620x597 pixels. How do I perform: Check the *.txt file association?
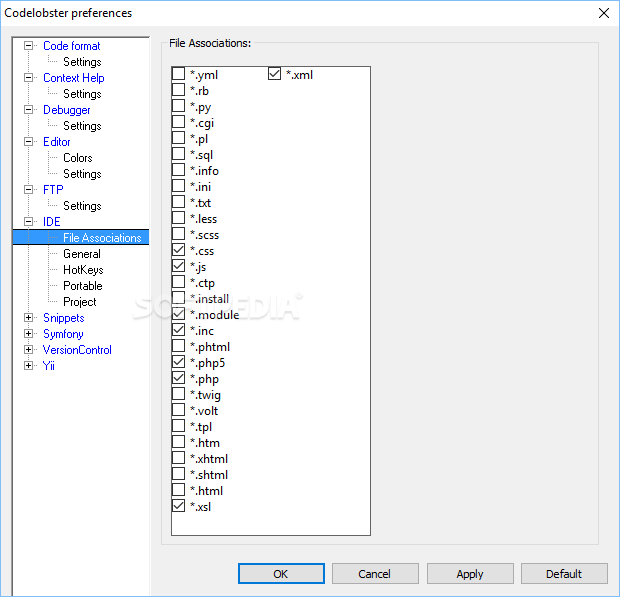[178, 202]
